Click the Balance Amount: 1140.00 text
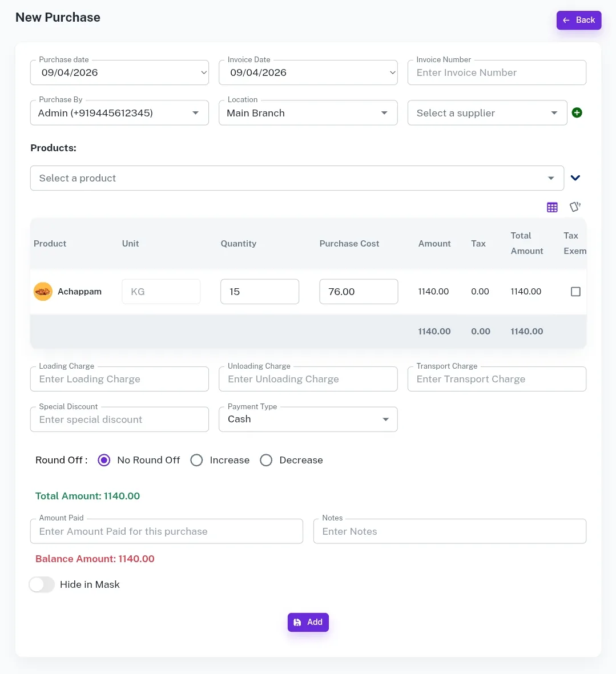 (95, 559)
